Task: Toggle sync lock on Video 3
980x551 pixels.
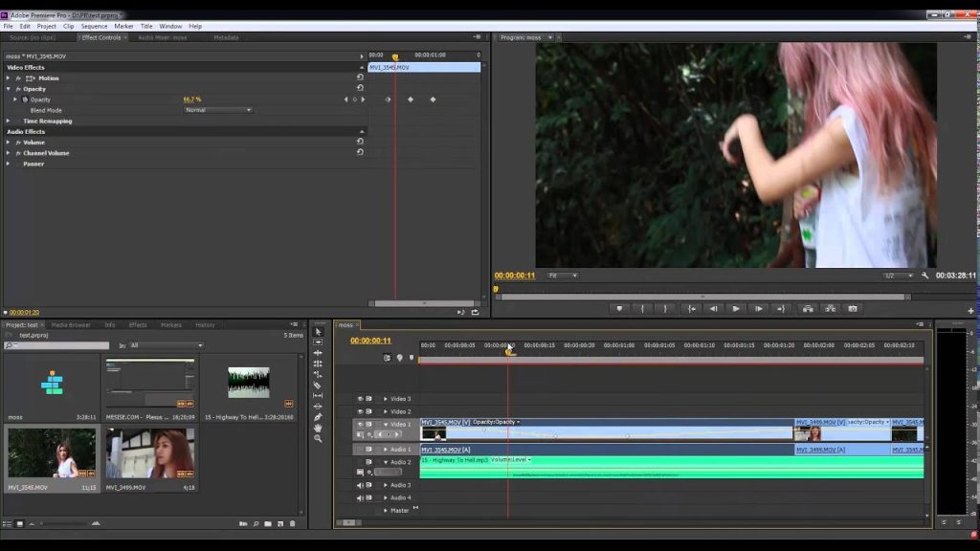Action: click(x=368, y=399)
